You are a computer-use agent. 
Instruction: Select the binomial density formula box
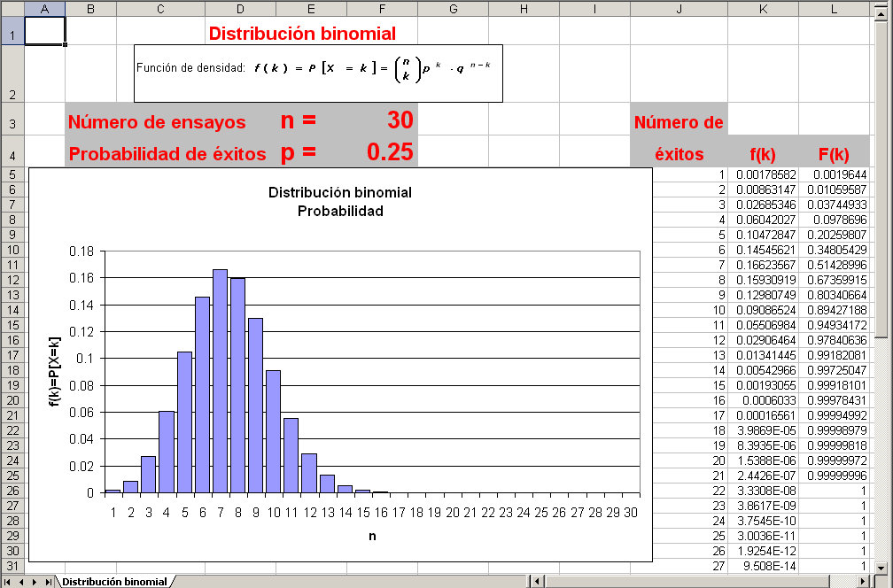pyautogui.click(x=318, y=73)
